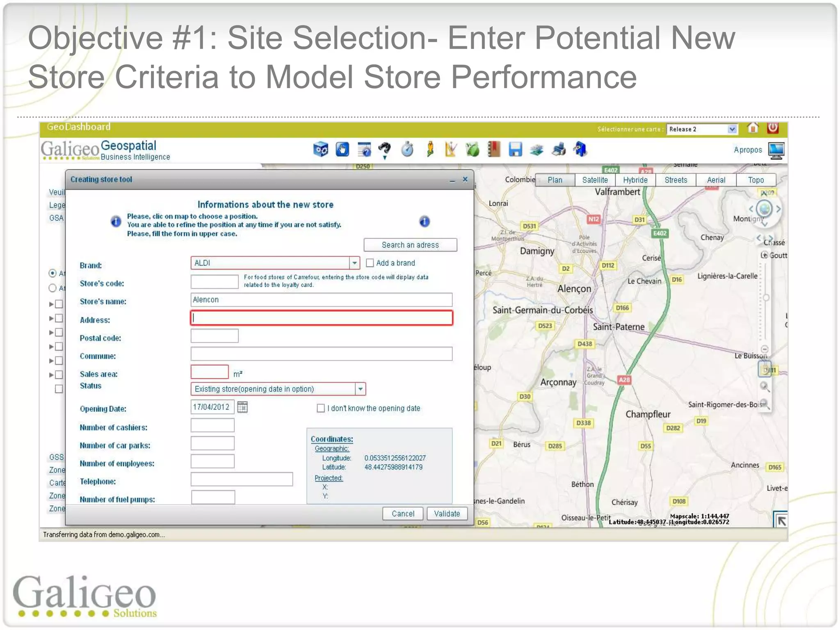Select the first radio button in left panel
This screenshot has width=840, height=630.
[x=52, y=273]
